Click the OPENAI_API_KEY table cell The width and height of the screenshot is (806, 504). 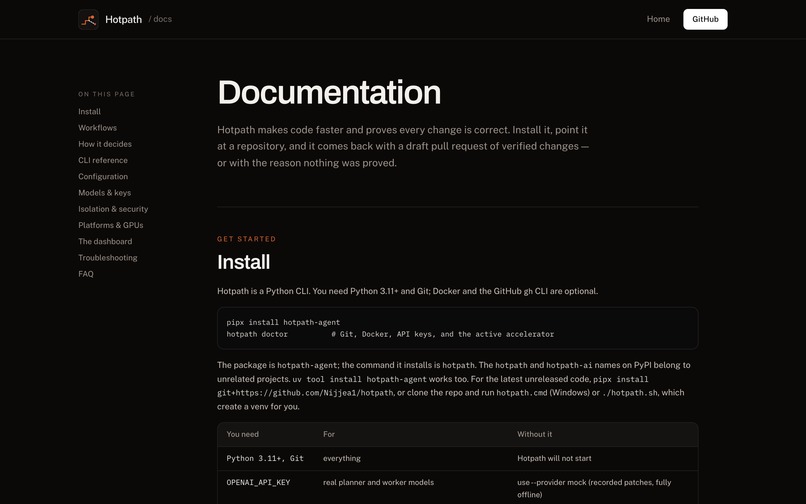[x=258, y=482]
